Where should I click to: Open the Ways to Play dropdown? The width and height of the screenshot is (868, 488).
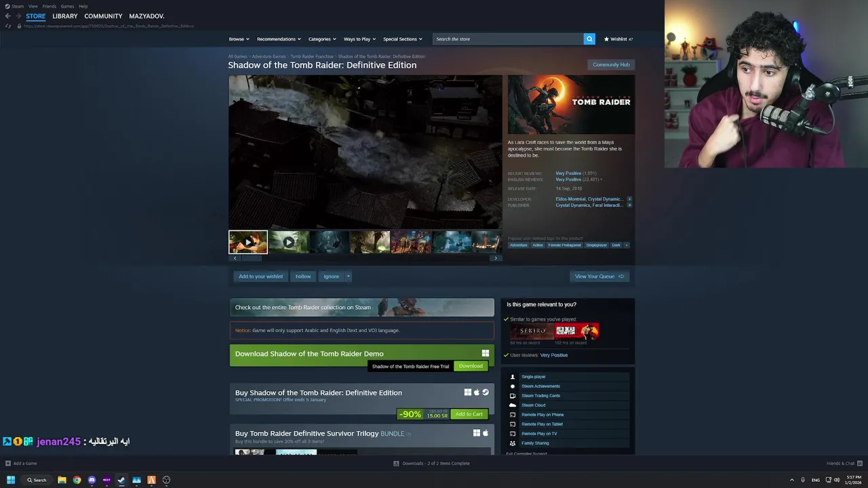click(359, 39)
